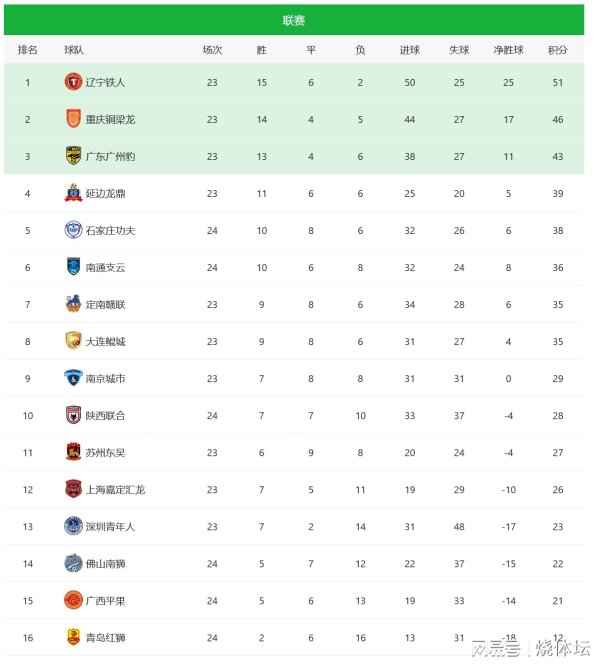Click the 青岛红狮 team logo
The width and height of the screenshot is (600, 665).
73,637
